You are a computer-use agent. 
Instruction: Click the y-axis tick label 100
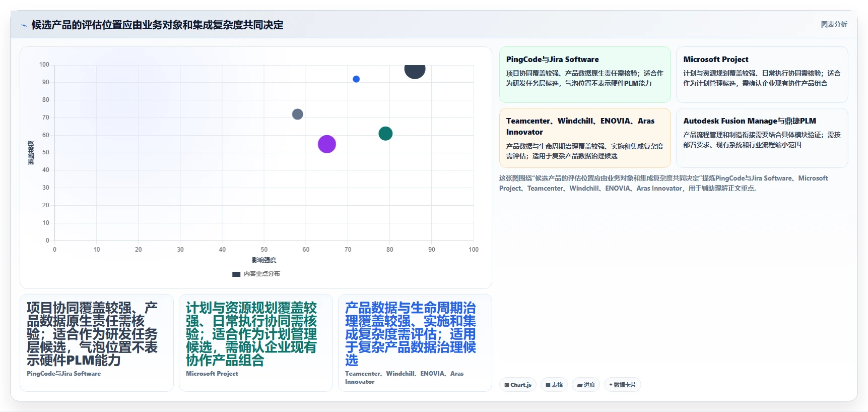point(44,65)
